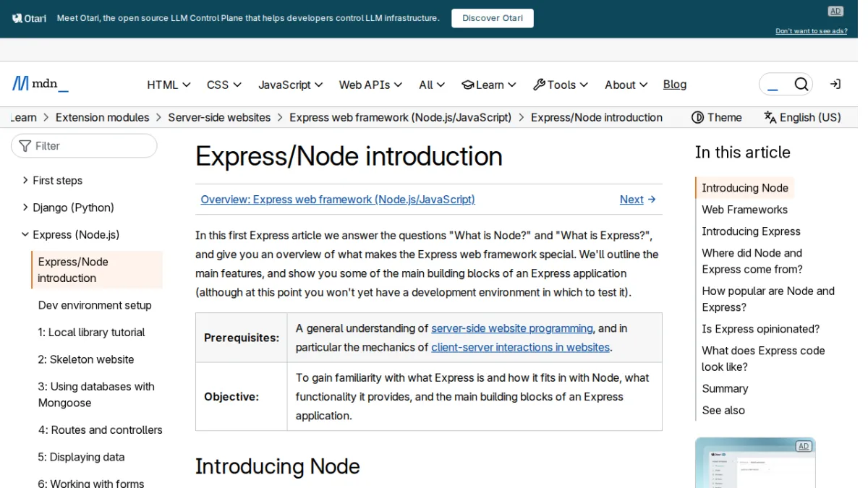Click the MDN logo
This screenshot has width=868, height=488.
coord(41,84)
